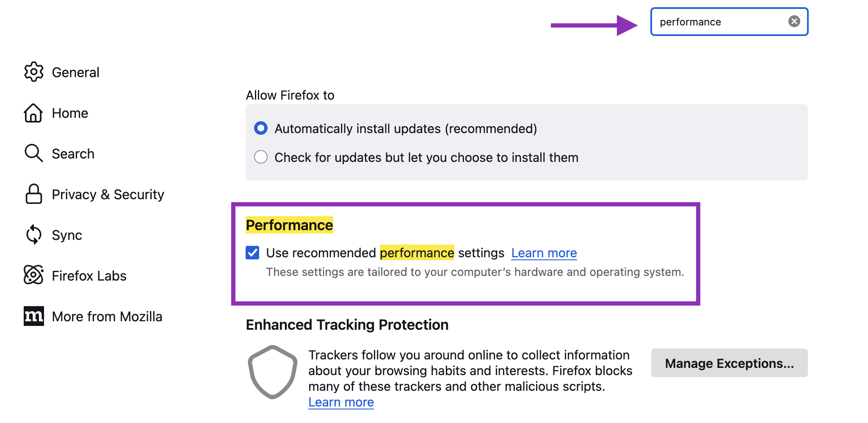Open General settings via the gear icon

coord(34,72)
